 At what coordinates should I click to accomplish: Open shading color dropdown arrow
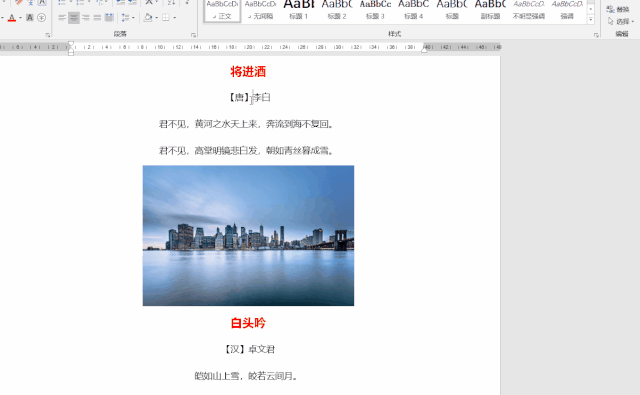157,18
